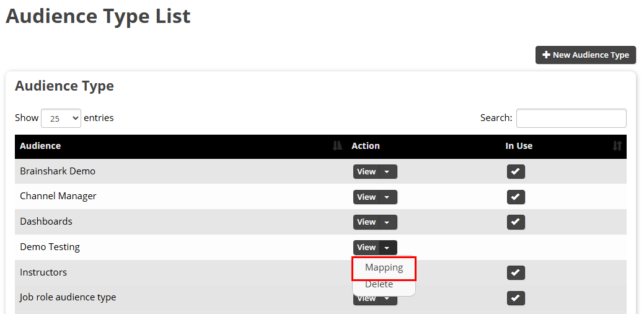644x314 pixels.
Task: Sort by the In Use column icon
Action: (617, 146)
